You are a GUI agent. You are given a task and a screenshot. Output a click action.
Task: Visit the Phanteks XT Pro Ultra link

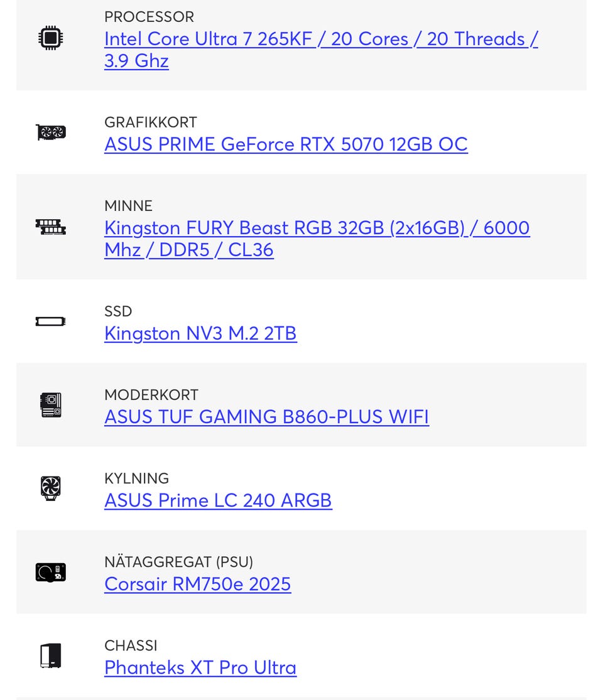pyautogui.click(x=200, y=667)
